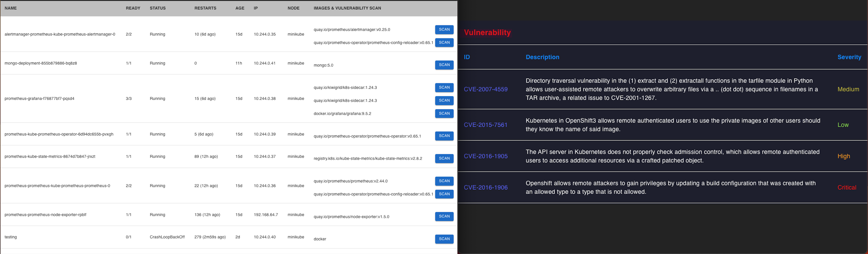Select the prometheus-kube-state-metrics-8674d7b847-jrxzt pod name
The image size is (868, 254).
click(x=50, y=156)
